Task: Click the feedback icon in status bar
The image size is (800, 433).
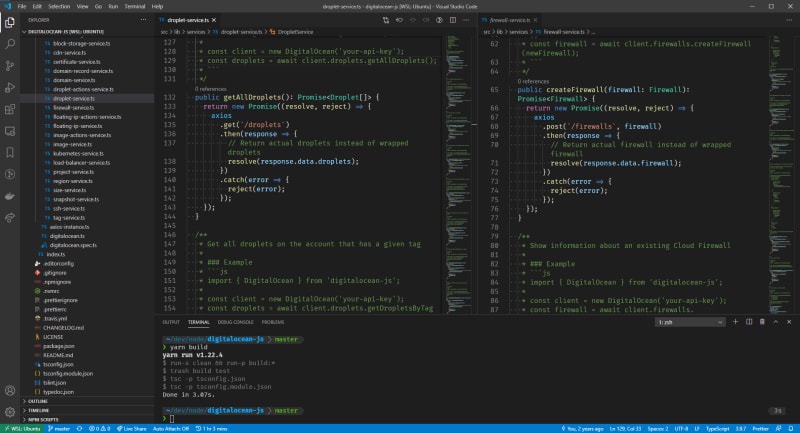Action: point(778,429)
